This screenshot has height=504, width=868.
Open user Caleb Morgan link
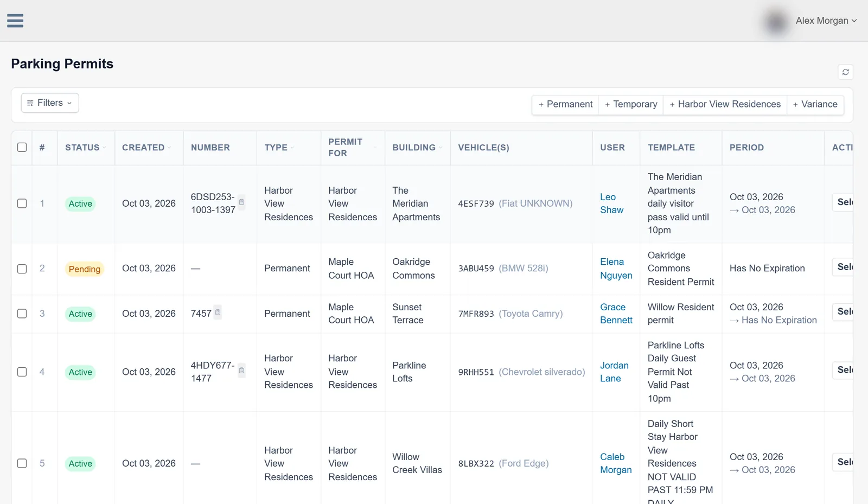616,463
